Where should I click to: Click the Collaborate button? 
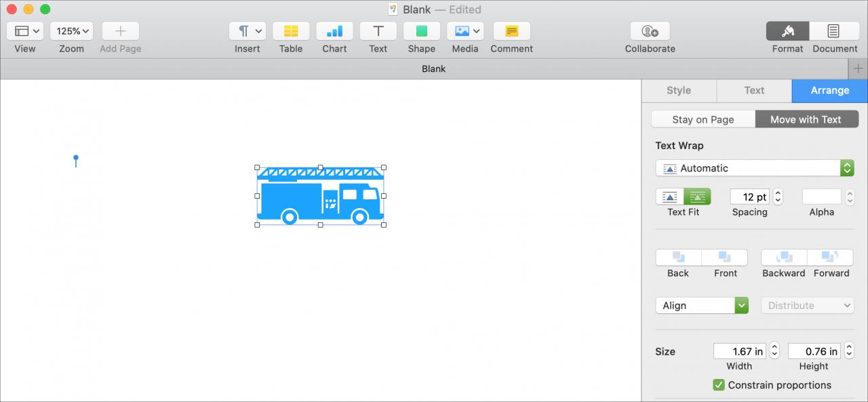point(650,31)
